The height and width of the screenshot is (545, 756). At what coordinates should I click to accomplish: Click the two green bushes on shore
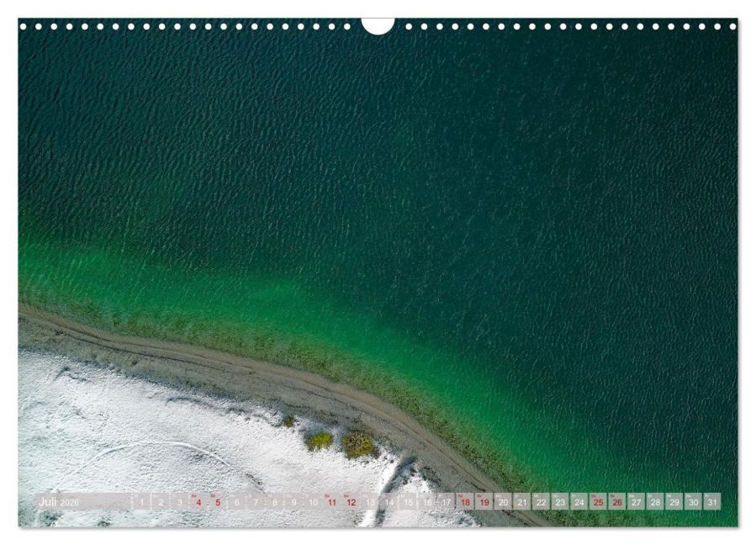pos(340,443)
